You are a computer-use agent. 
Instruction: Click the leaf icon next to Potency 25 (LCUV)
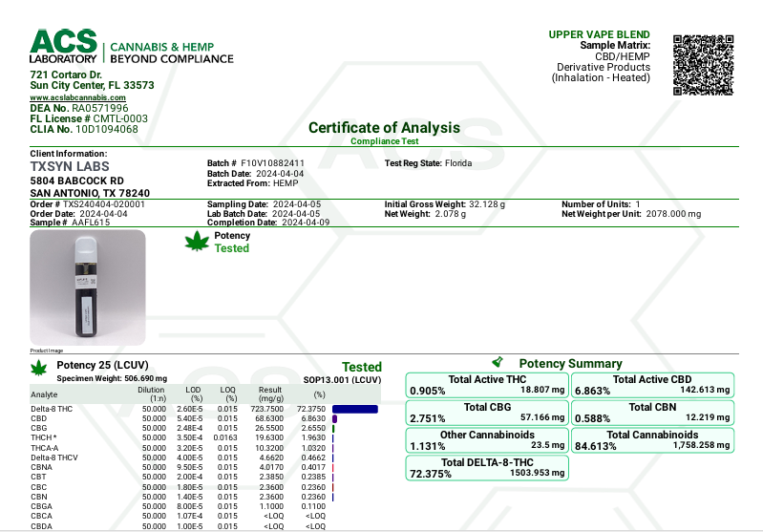tap(39, 369)
